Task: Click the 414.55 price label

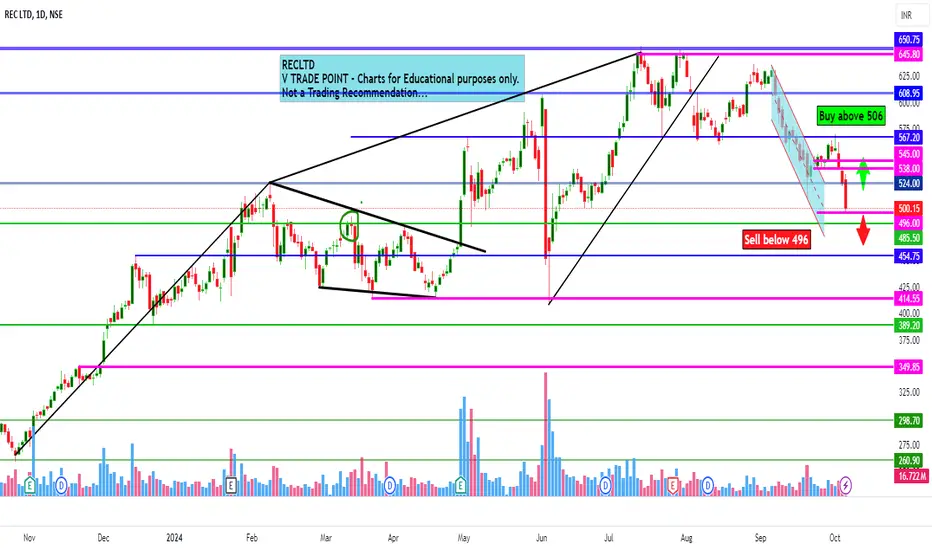Action: click(909, 298)
